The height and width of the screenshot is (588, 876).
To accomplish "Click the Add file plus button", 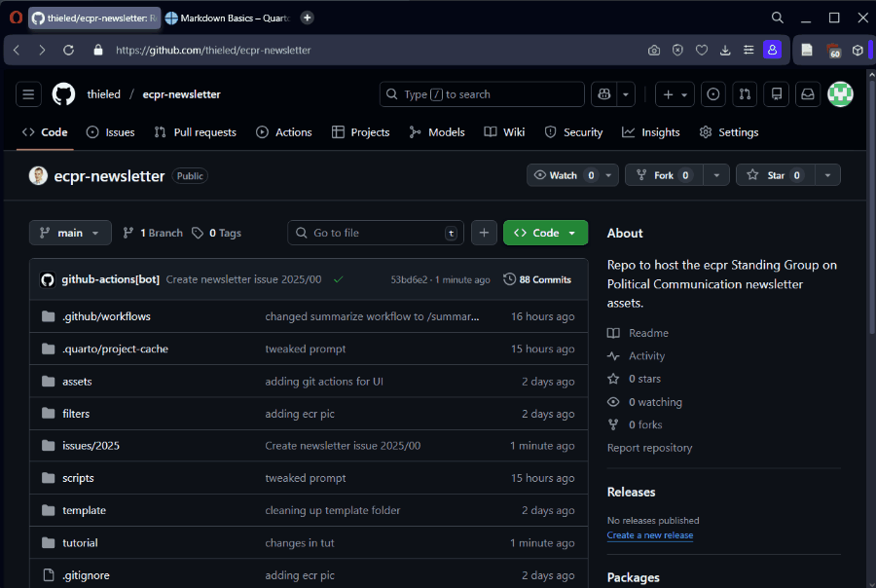I will click(x=484, y=233).
